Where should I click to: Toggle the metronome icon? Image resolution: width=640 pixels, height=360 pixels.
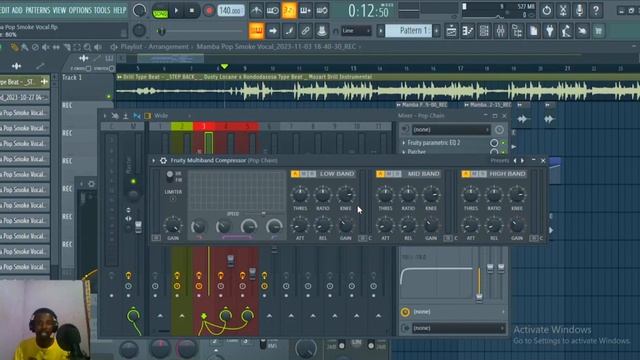[256, 11]
